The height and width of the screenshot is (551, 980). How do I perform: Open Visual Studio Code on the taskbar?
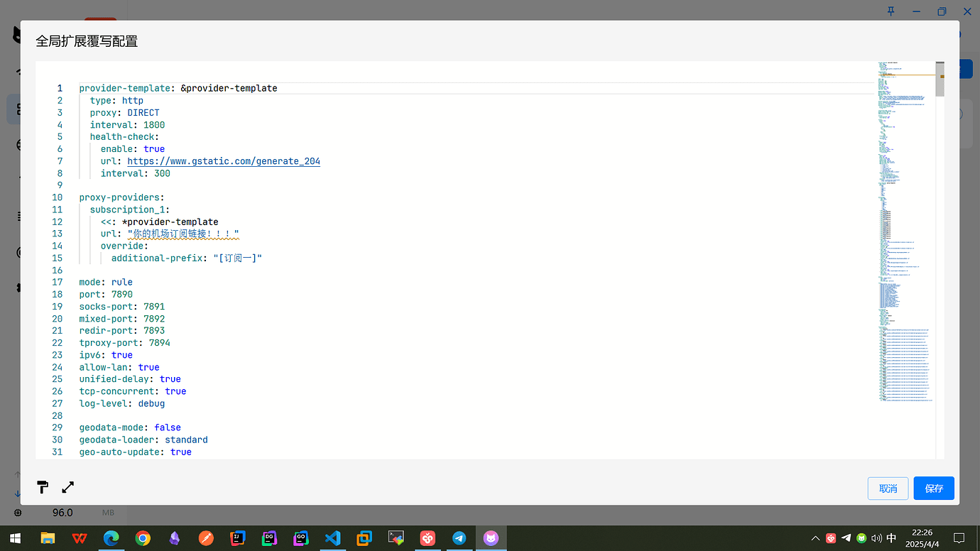(x=332, y=538)
